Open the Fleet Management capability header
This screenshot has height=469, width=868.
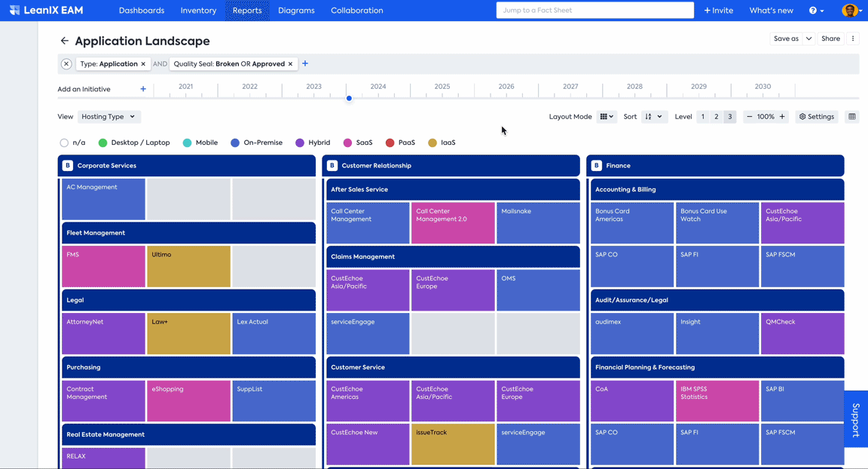click(x=189, y=233)
